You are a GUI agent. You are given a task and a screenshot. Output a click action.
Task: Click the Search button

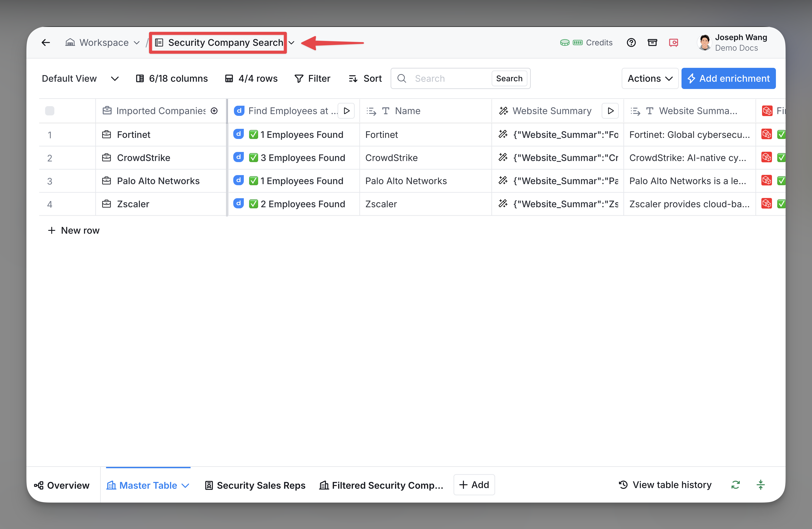pos(509,79)
